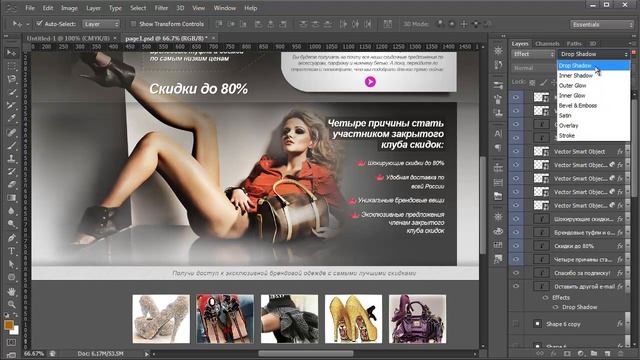This screenshot has width=640, height=360.
Task: Choose Outer Glow from the list
Action: 593,85
